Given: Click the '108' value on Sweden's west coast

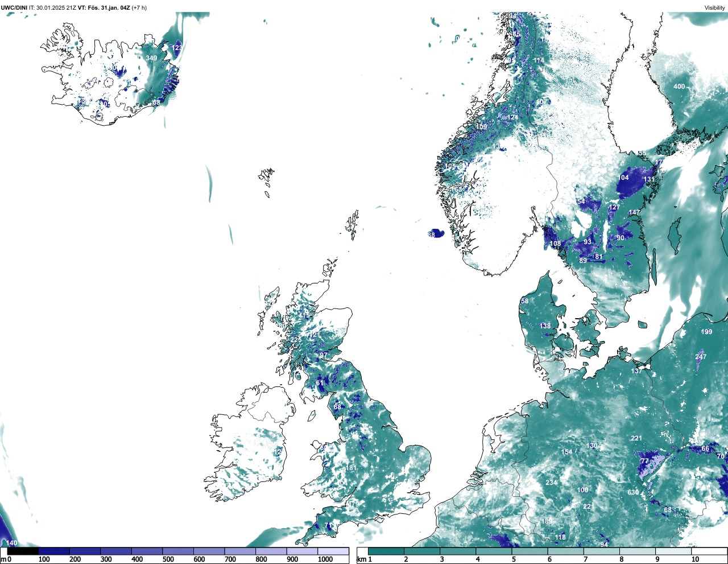Looking at the screenshot, I should pos(556,244).
